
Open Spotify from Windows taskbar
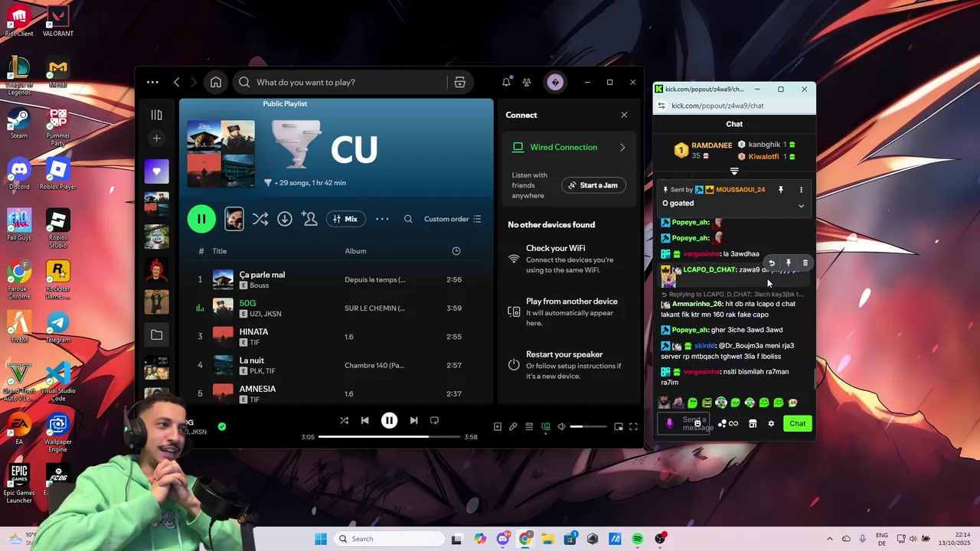pos(638,539)
